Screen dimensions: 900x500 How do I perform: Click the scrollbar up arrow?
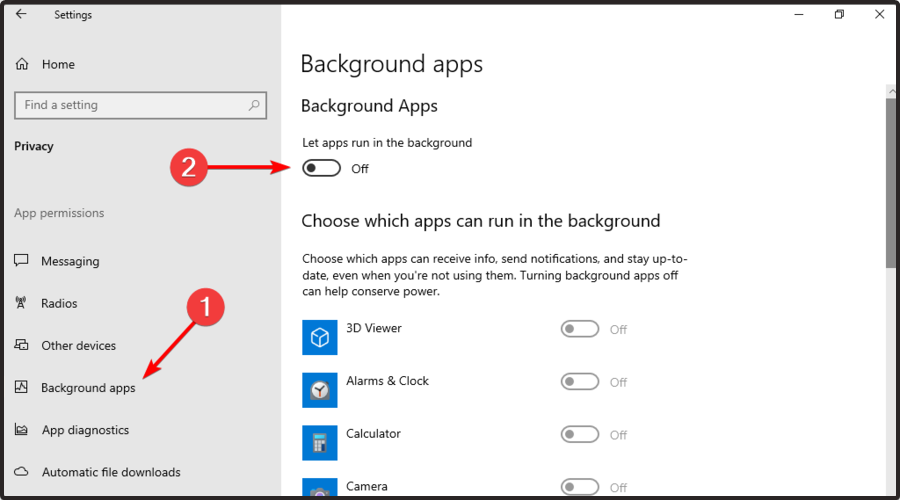pyautogui.click(x=891, y=91)
